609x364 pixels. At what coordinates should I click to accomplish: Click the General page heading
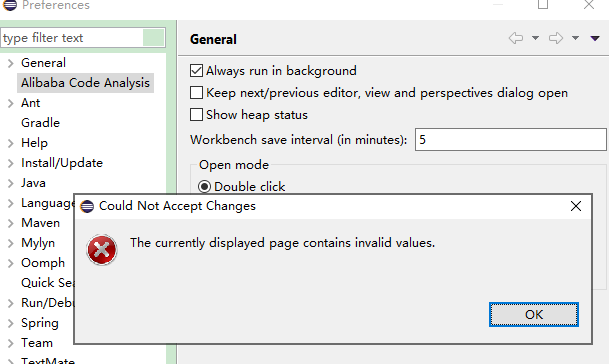213,39
